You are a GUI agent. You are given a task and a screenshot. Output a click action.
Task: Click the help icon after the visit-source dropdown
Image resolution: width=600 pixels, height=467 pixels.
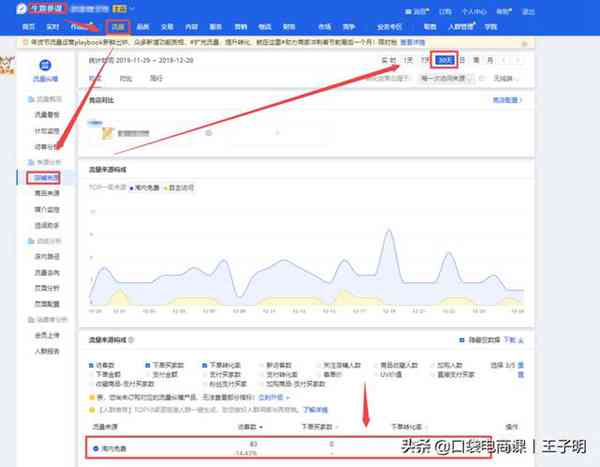point(482,78)
